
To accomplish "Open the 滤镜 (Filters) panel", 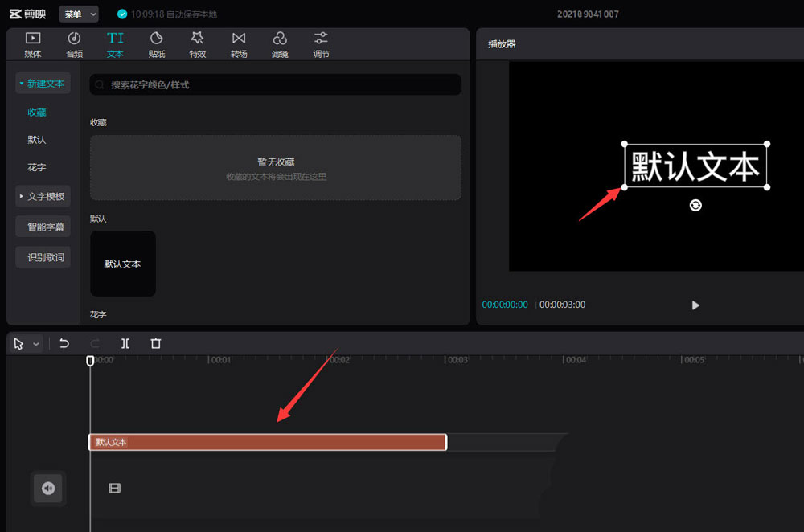I will [x=280, y=43].
